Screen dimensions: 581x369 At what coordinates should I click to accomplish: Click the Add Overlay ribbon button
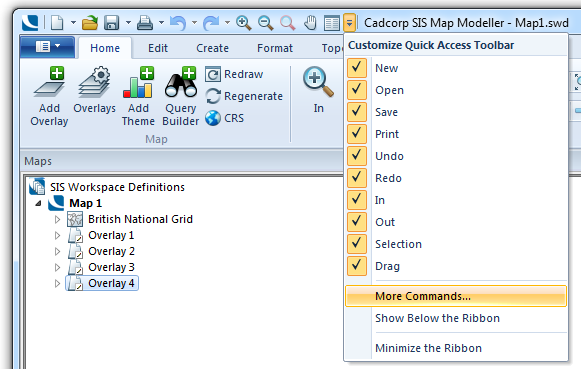pos(49,97)
